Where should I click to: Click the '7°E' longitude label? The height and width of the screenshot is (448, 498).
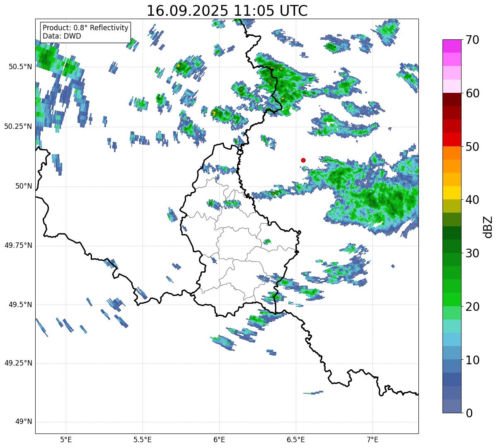point(372,440)
